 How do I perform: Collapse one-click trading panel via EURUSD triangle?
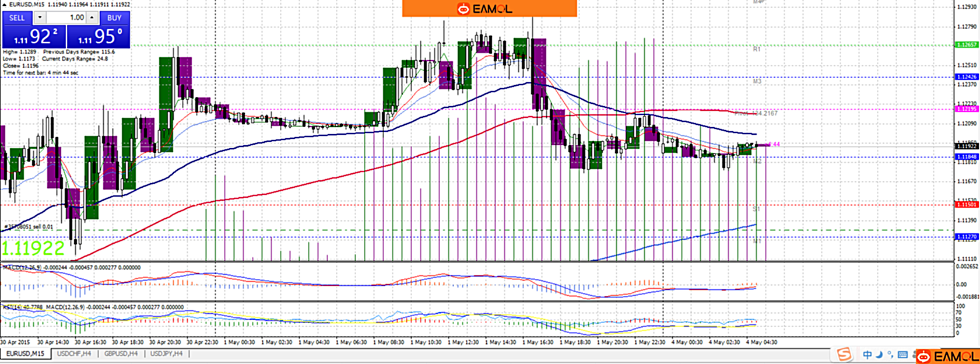coord(5,5)
